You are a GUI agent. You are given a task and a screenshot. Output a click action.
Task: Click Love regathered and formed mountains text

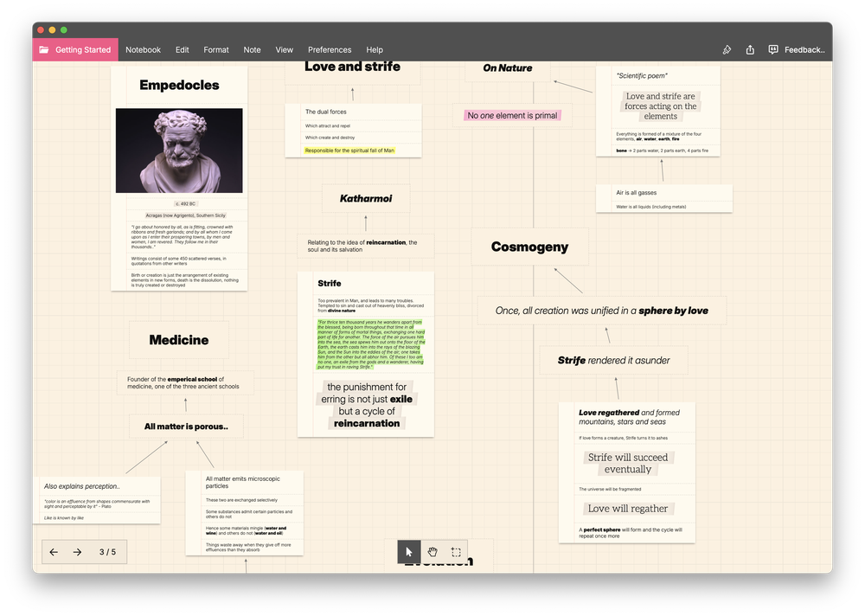(x=629, y=417)
